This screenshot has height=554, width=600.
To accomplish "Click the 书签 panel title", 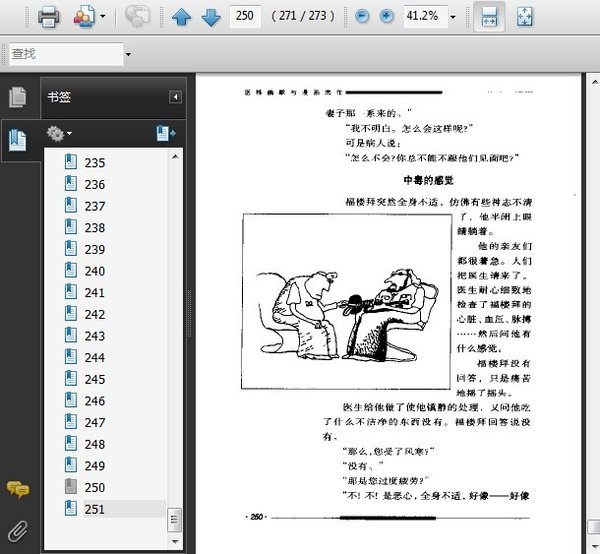I will 59,97.
